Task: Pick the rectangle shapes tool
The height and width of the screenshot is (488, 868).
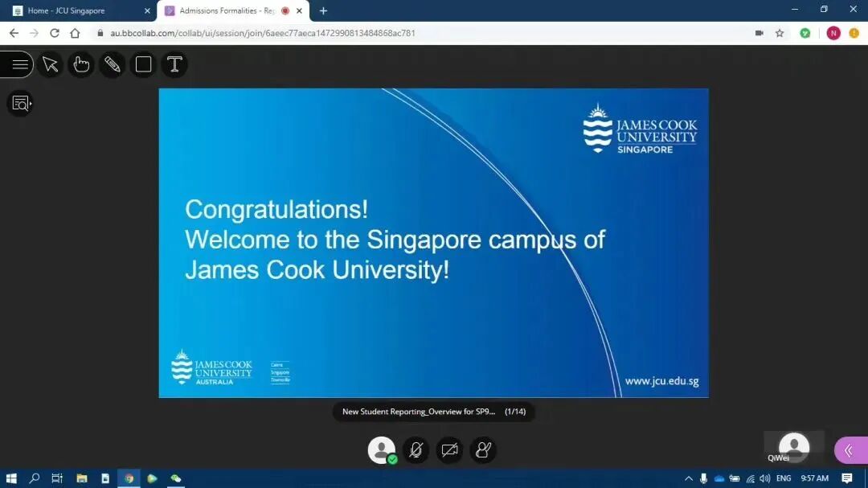Action: pos(143,64)
